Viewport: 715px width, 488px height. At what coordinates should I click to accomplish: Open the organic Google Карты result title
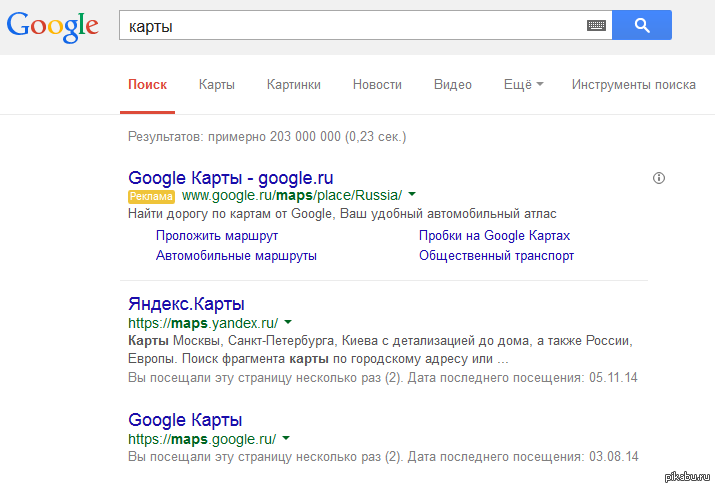185,420
